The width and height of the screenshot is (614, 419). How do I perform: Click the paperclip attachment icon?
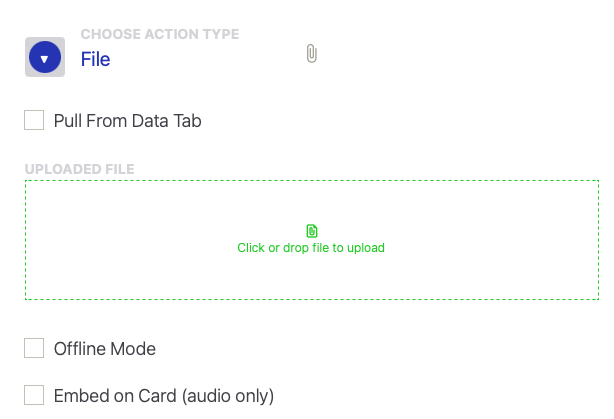pos(312,54)
